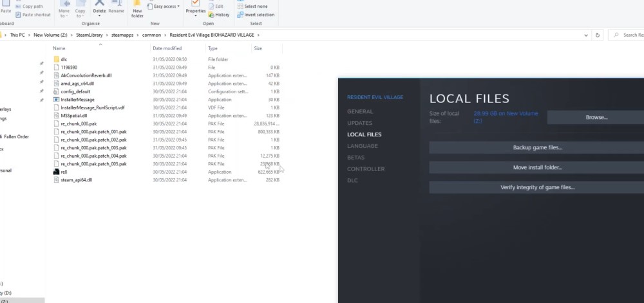644x303 pixels.
Task: Open the address bar history dropdown
Action: (x=585, y=35)
